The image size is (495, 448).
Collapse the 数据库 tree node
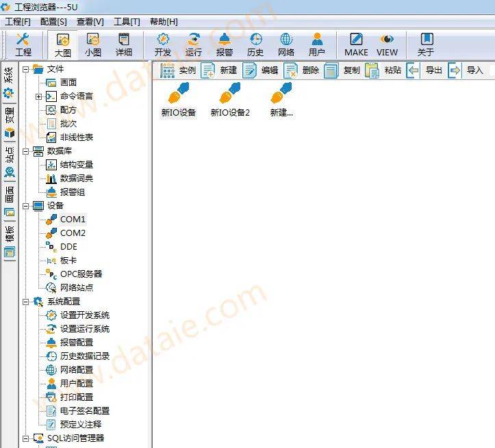coord(25,151)
